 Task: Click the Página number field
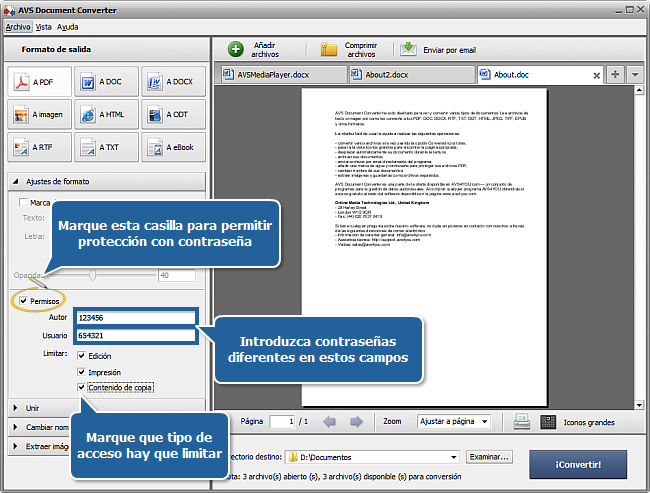point(283,422)
